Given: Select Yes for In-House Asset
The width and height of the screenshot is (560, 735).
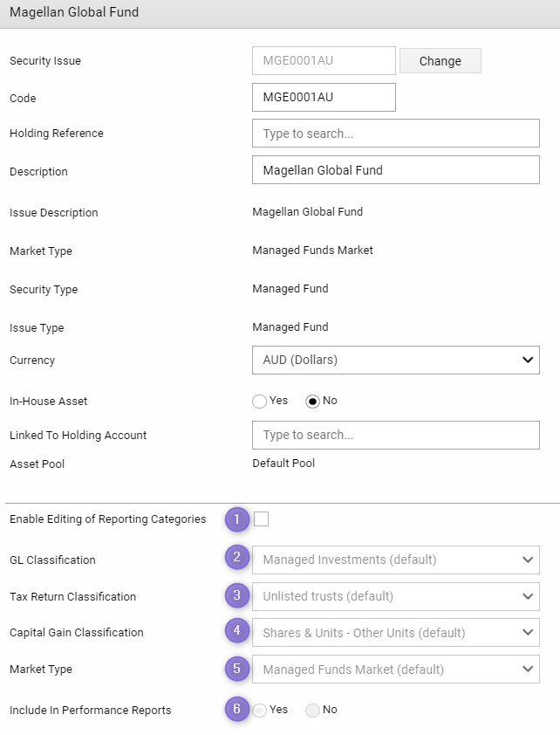Looking at the screenshot, I should coord(259,402).
